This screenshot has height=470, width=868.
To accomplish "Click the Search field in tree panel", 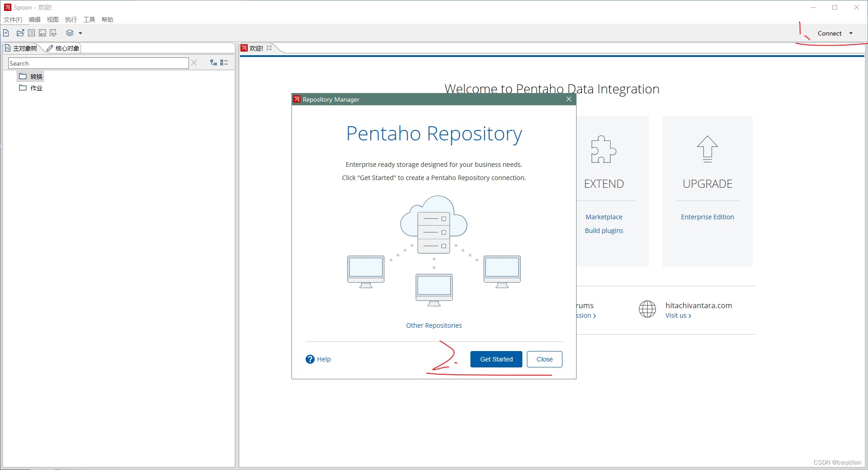I will point(98,63).
